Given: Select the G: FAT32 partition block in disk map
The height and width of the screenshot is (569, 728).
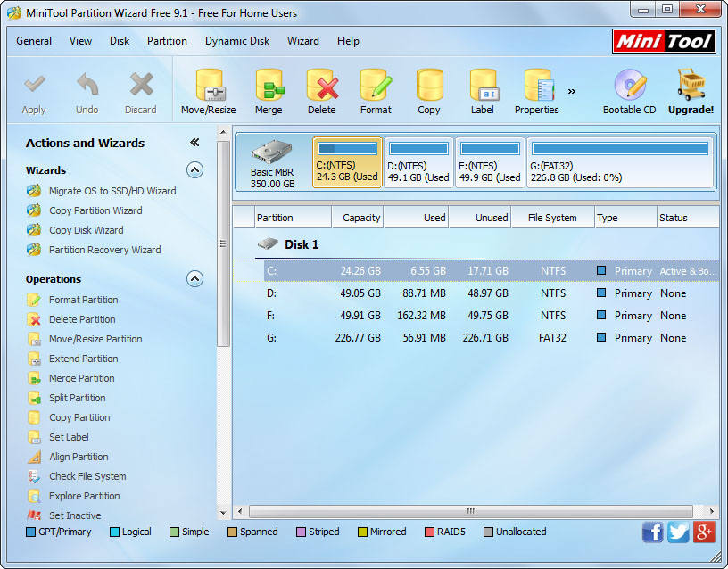Looking at the screenshot, I should 620,162.
